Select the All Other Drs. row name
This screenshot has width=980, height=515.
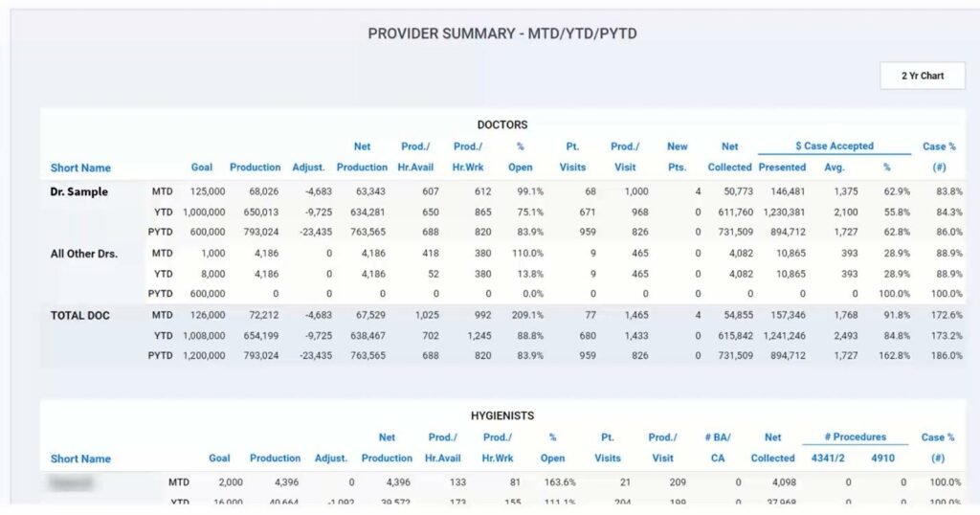coord(84,254)
